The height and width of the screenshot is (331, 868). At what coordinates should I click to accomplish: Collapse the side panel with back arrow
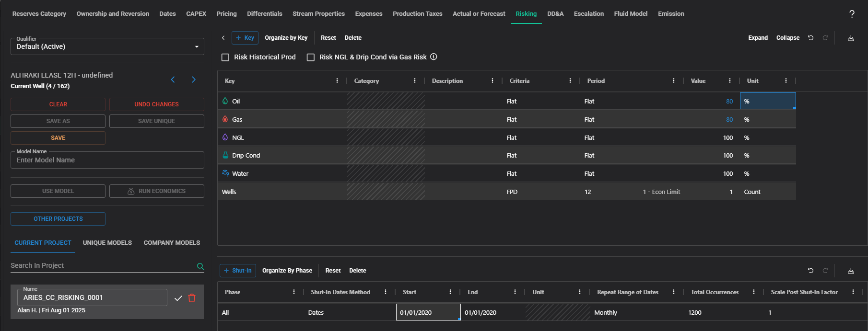223,38
